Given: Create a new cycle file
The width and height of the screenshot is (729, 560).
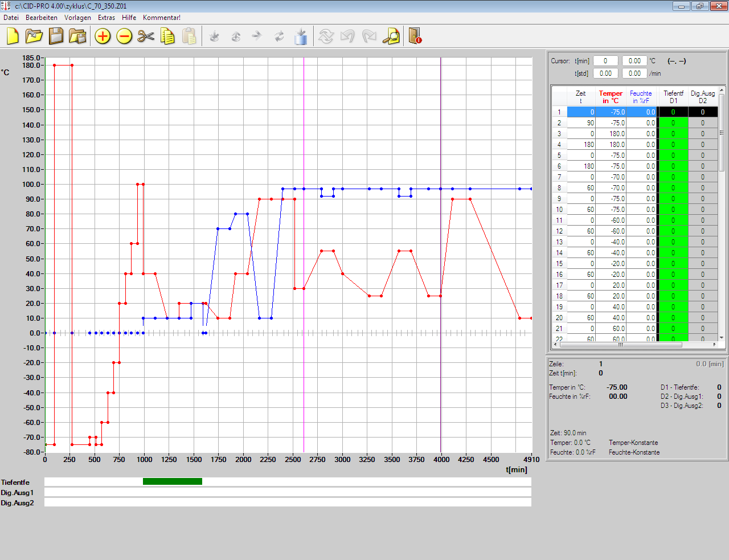Looking at the screenshot, I should pyautogui.click(x=13, y=36).
